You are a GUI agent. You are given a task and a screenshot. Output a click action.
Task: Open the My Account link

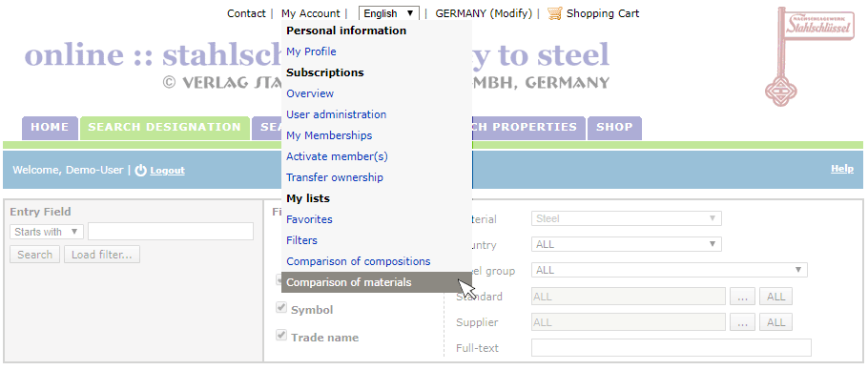pos(311,13)
